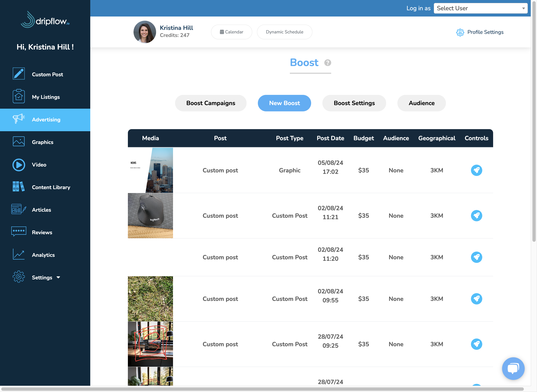The height and width of the screenshot is (392, 537).
Task: Open the grass photo post thumbnail
Action: pos(150,299)
